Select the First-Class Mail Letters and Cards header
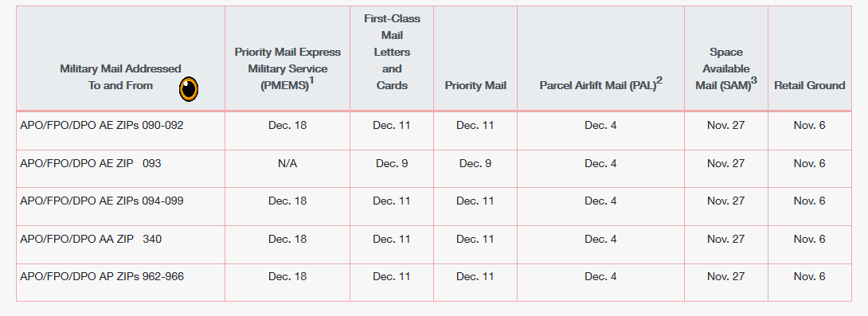 (392, 52)
